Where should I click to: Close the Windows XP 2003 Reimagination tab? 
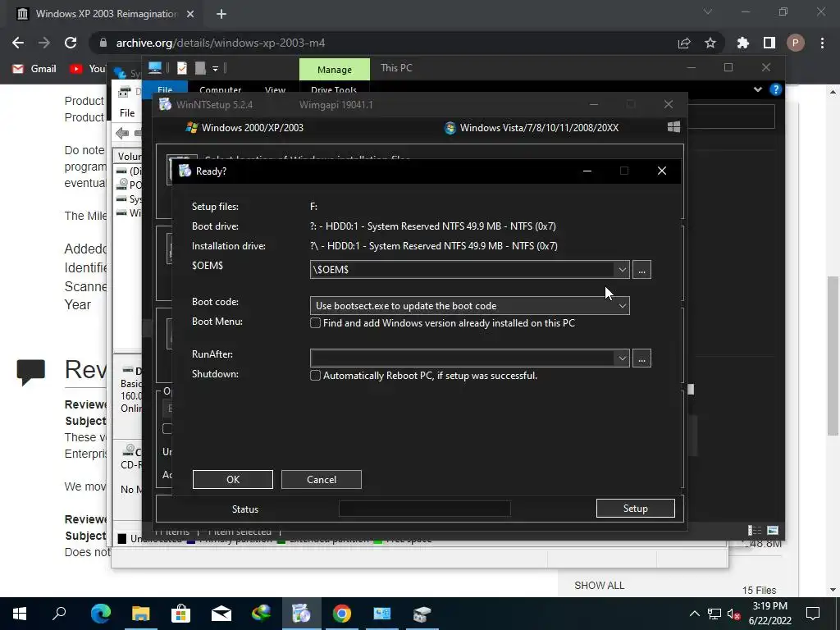[x=190, y=14]
